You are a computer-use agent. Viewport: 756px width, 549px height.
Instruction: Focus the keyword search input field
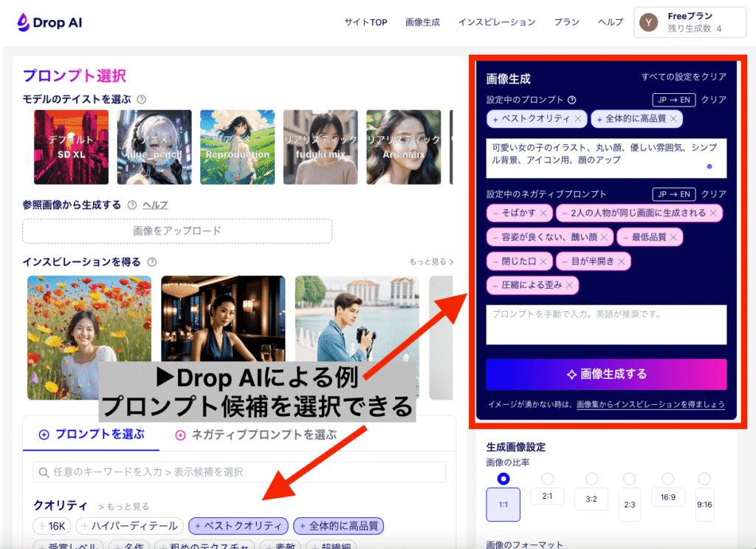(x=239, y=472)
